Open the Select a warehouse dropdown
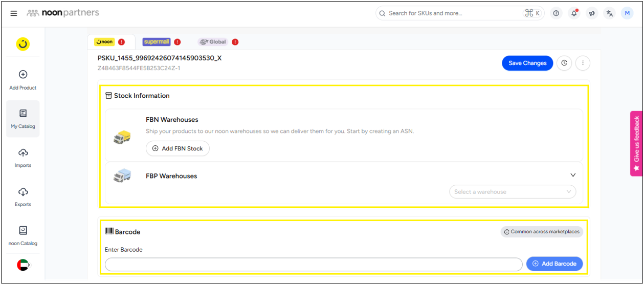 [x=512, y=192]
